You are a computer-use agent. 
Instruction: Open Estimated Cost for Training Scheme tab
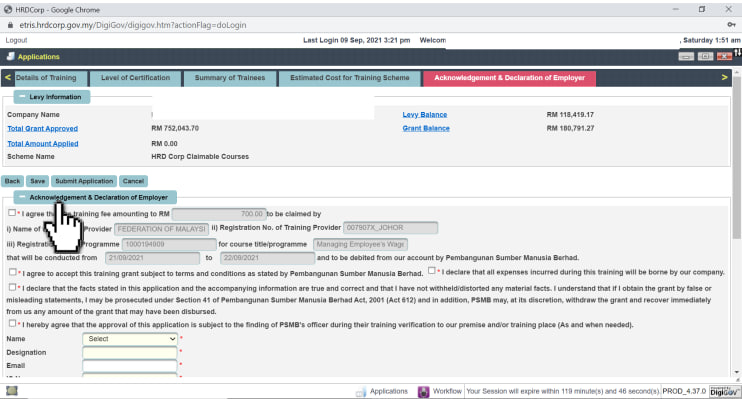coord(349,78)
